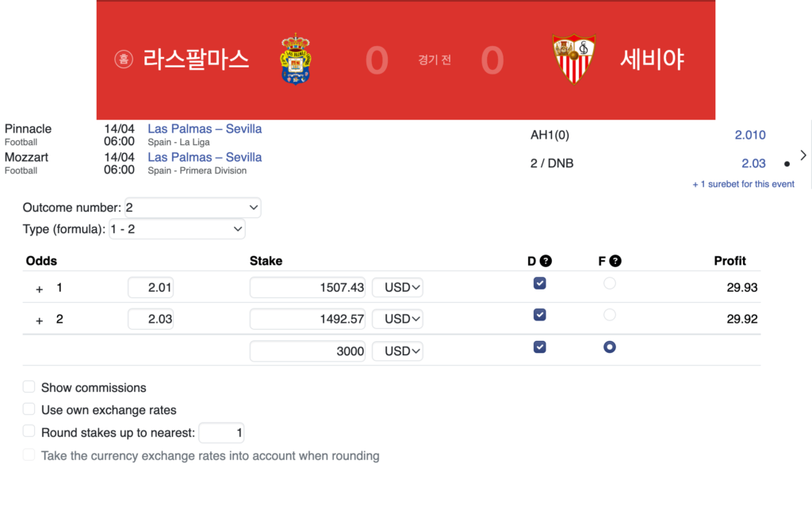Click the Sevilla team crest
The image size is (812, 521).
pos(573,59)
